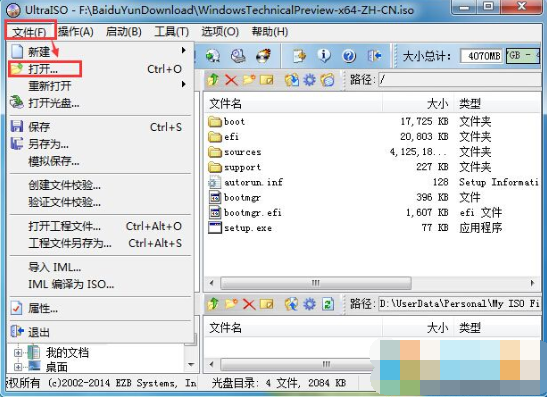Screen dimensions: 547x397
Task: Expand the 新建 submenu entry
Action: point(100,52)
